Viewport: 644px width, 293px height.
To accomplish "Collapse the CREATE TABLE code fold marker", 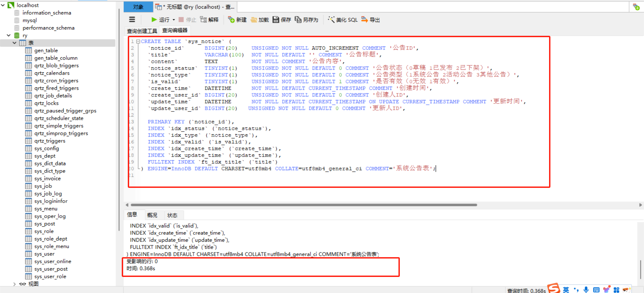I will click(x=138, y=42).
